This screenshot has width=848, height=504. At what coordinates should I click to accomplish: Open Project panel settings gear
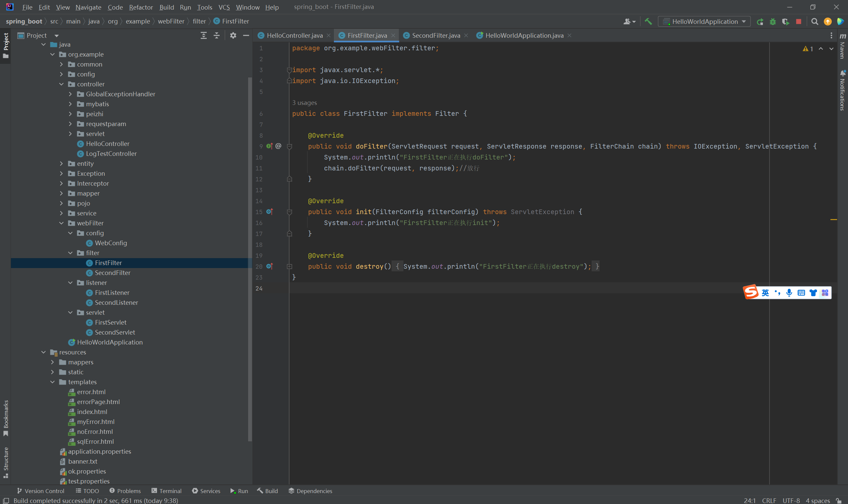[x=233, y=35]
